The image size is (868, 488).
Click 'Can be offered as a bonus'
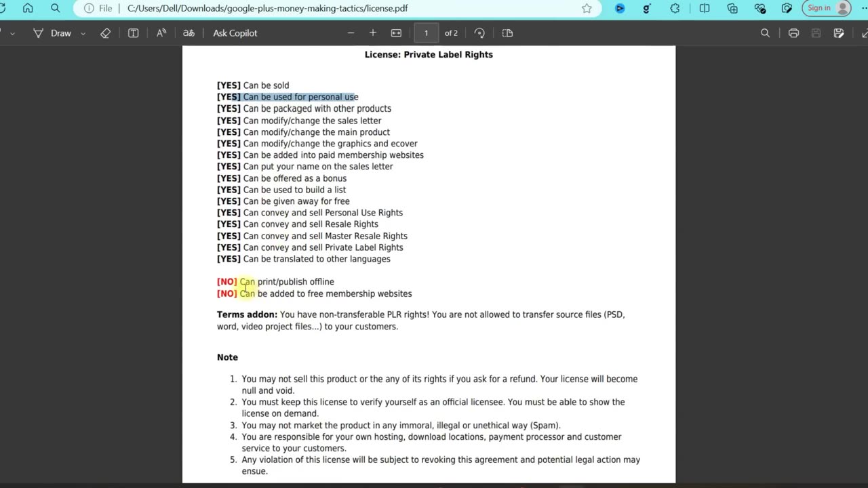pos(294,178)
